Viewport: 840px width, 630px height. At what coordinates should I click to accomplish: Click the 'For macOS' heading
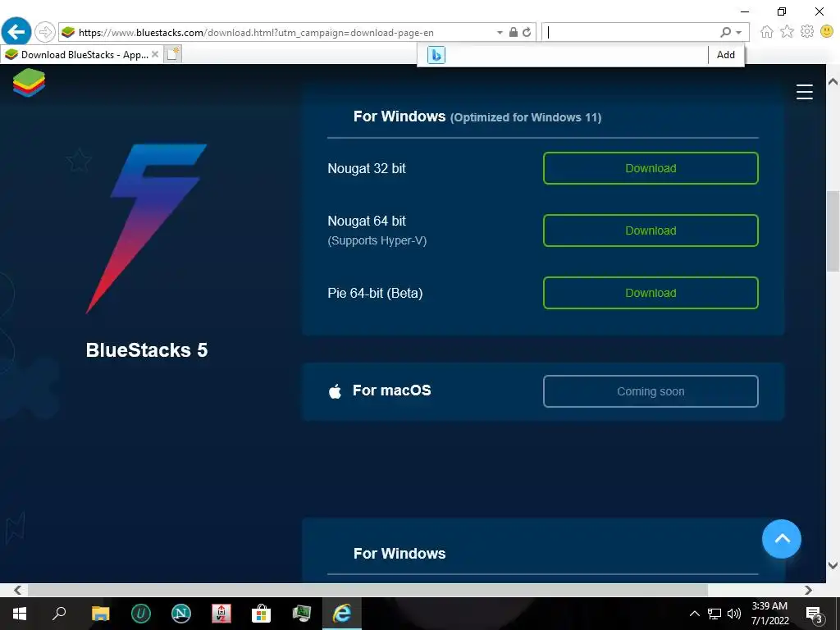(391, 390)
